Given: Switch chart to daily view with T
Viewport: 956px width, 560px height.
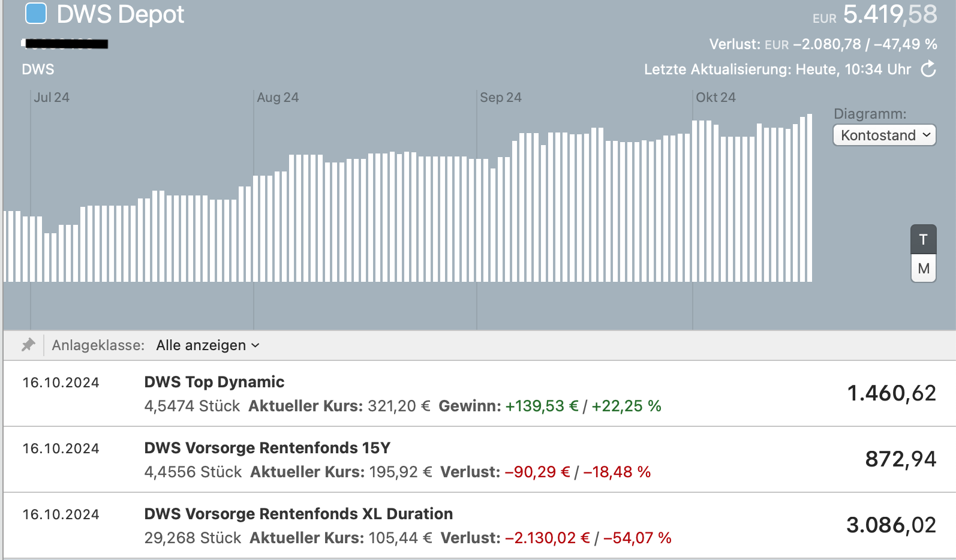Looking at the screenshot, I should pyautogui.click(x=923, y=239).
